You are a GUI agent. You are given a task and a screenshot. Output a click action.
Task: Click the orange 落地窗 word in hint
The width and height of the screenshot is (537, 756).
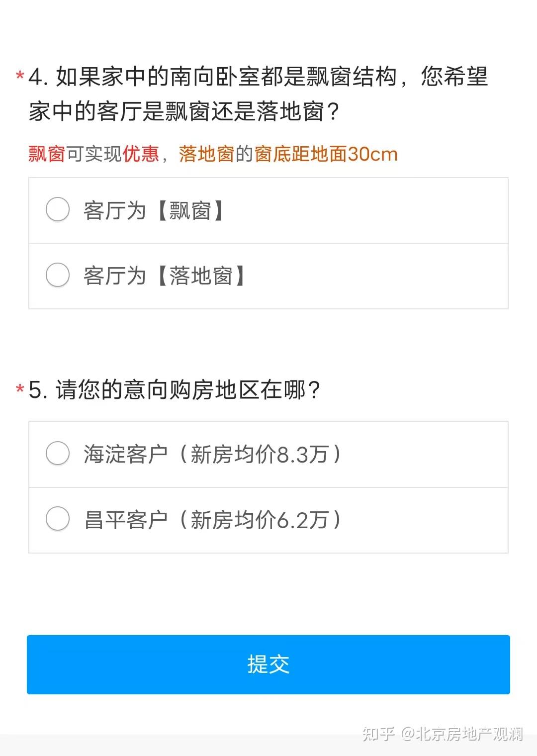point(206,154)
